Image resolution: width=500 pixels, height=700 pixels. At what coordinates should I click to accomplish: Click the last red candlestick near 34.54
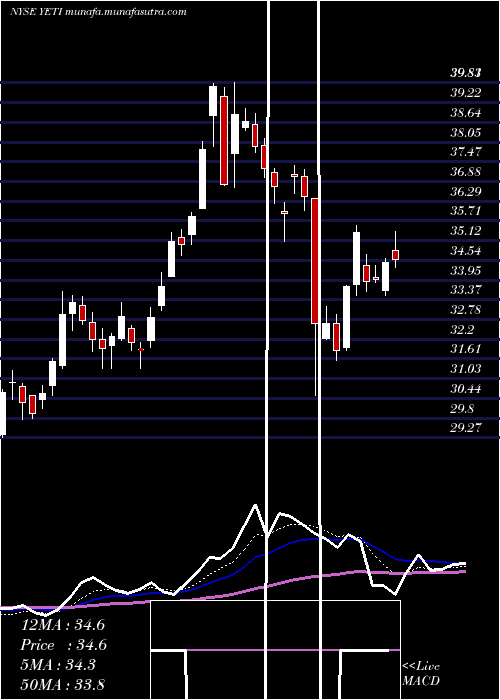point(395,254)
